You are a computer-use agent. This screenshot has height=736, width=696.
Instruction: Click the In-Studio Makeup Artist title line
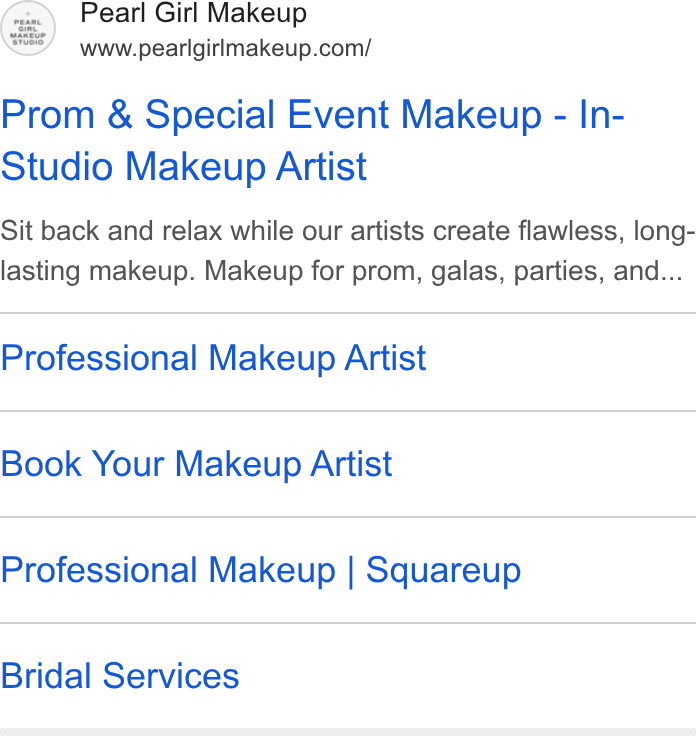(184, 166)
